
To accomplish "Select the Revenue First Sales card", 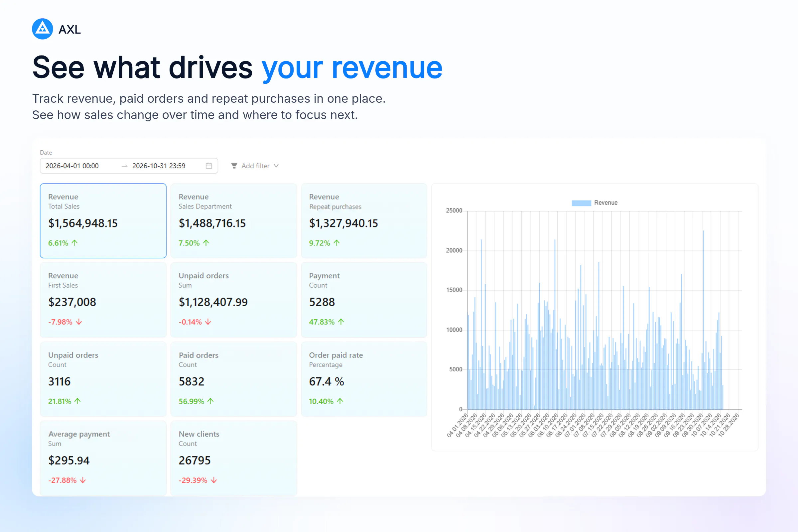I will pyautogui.click(x=103, y=300).
